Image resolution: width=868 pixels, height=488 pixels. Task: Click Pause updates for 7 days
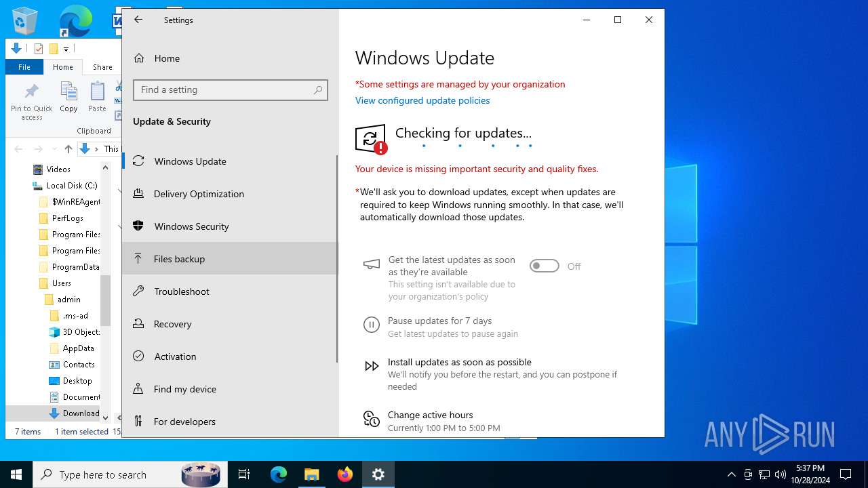pyautogui.click(x=439, y=321)
